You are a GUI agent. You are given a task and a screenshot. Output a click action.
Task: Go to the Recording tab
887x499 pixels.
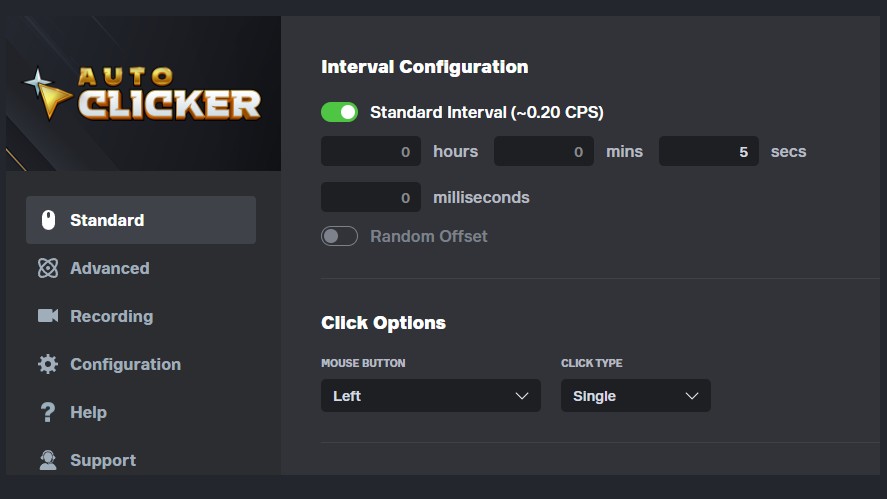[x=141, y=316]
